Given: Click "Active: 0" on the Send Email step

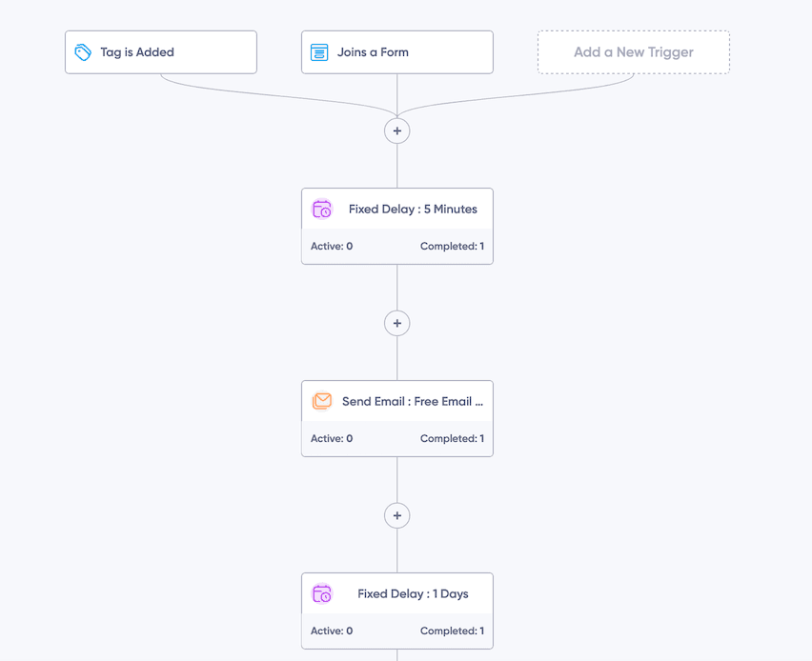Looking at the screenshot, I should click(331, 438).
